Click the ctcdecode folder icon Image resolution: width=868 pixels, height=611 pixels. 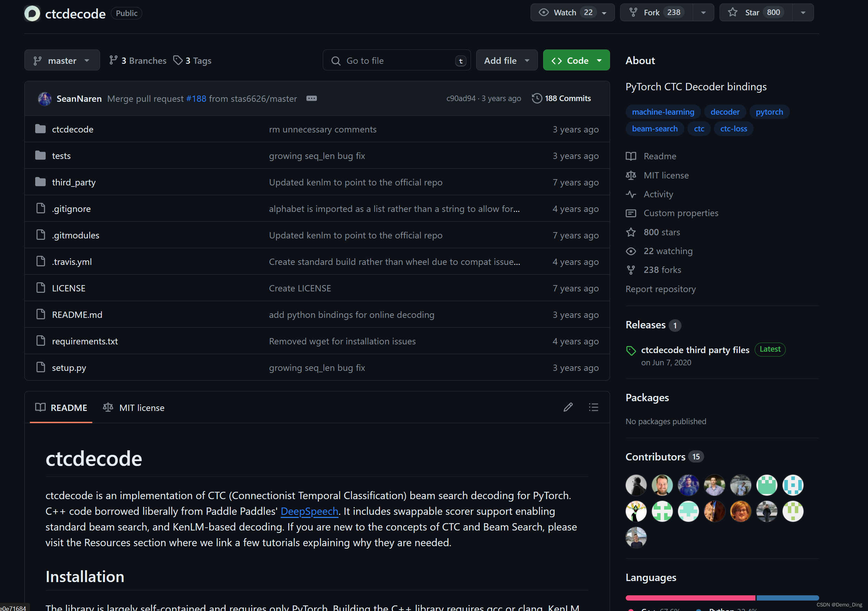tap(40, 129)
